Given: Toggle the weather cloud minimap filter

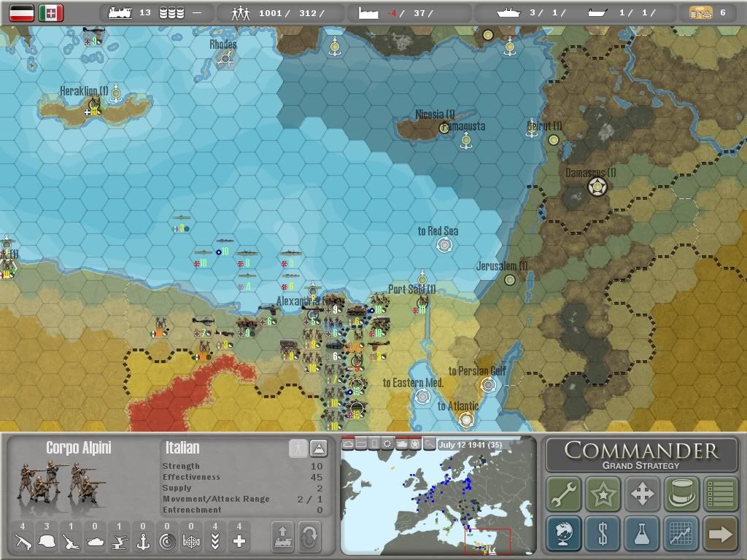Looking at the screenshot, I should (348, 444).
